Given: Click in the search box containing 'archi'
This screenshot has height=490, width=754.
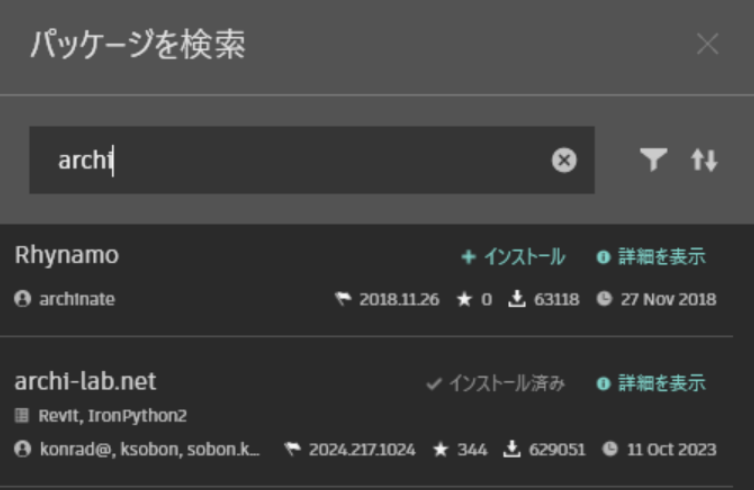Looking at the screenshot, I should click(x=300, y=160).
